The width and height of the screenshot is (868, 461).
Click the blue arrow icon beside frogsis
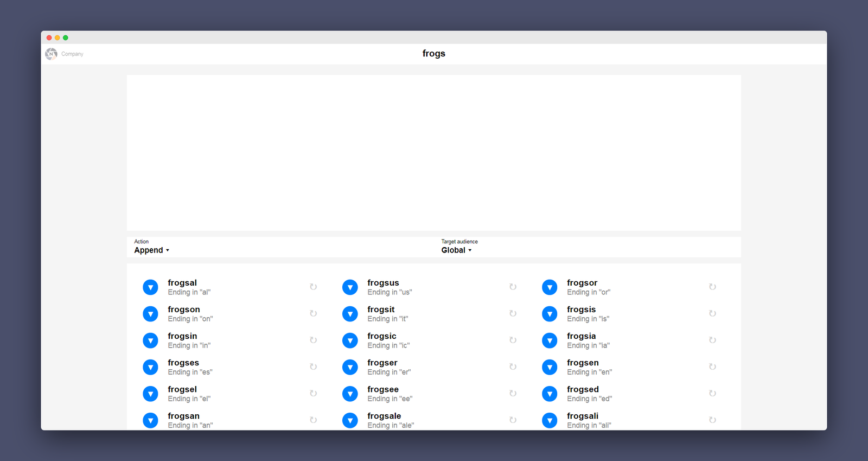point(550,314)
